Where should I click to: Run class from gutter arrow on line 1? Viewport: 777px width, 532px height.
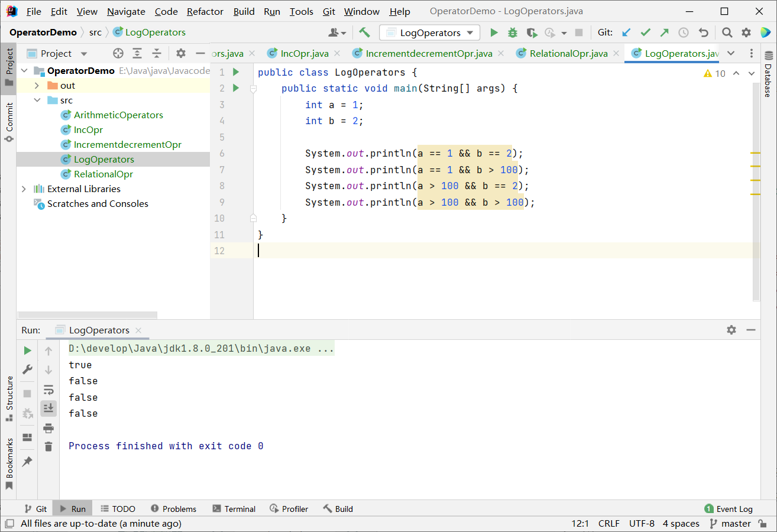(235, 72)
